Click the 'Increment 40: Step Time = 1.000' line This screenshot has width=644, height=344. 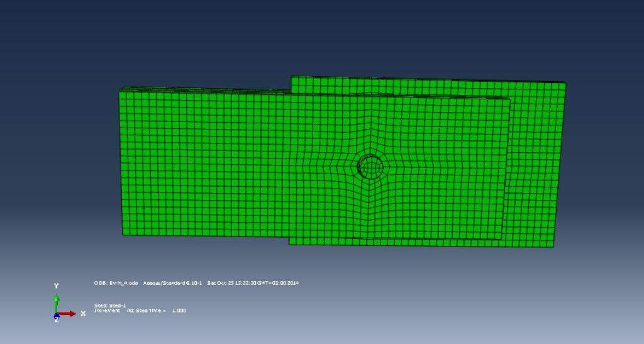click(x=140, y=311)
